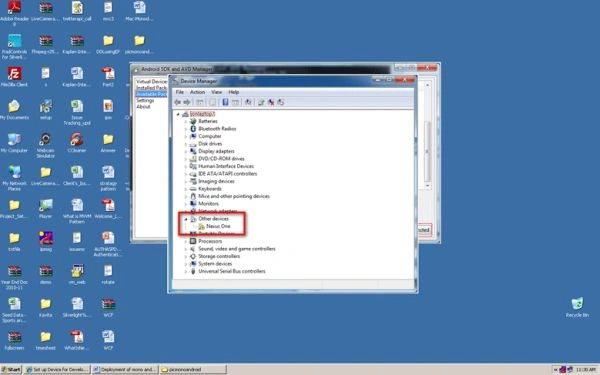This screenshot has width=600, height=375.
Task: Switch to Deployment of mono and... taskbar button
Action: click(x=125, y=369)
